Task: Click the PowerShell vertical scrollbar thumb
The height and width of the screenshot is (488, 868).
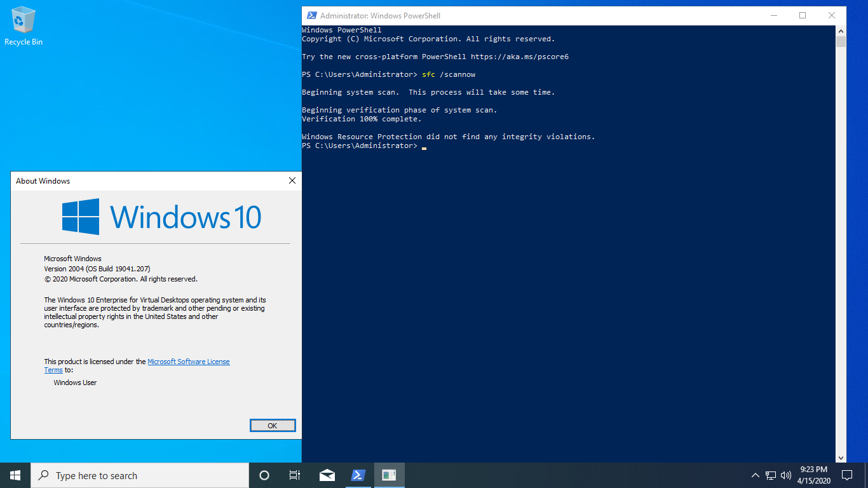Action: pos(841,42)
